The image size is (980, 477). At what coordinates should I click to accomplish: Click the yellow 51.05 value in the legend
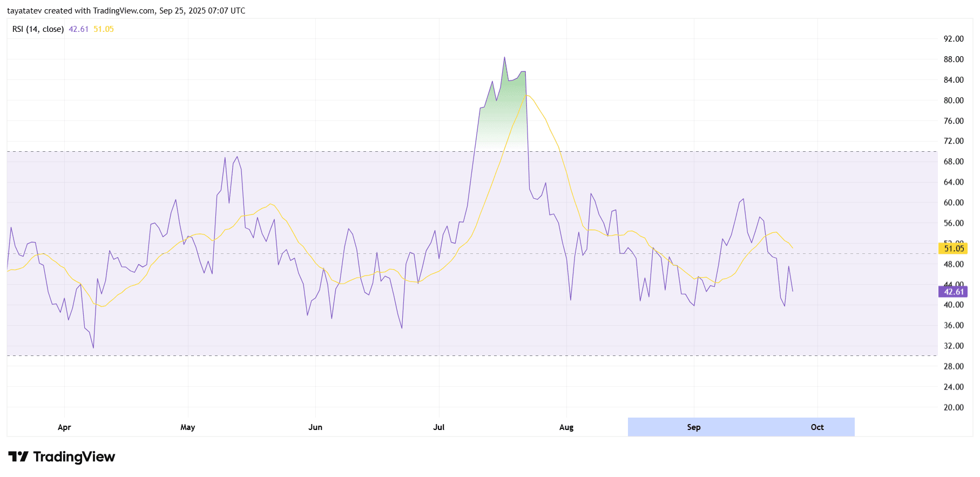coord(104,29)
